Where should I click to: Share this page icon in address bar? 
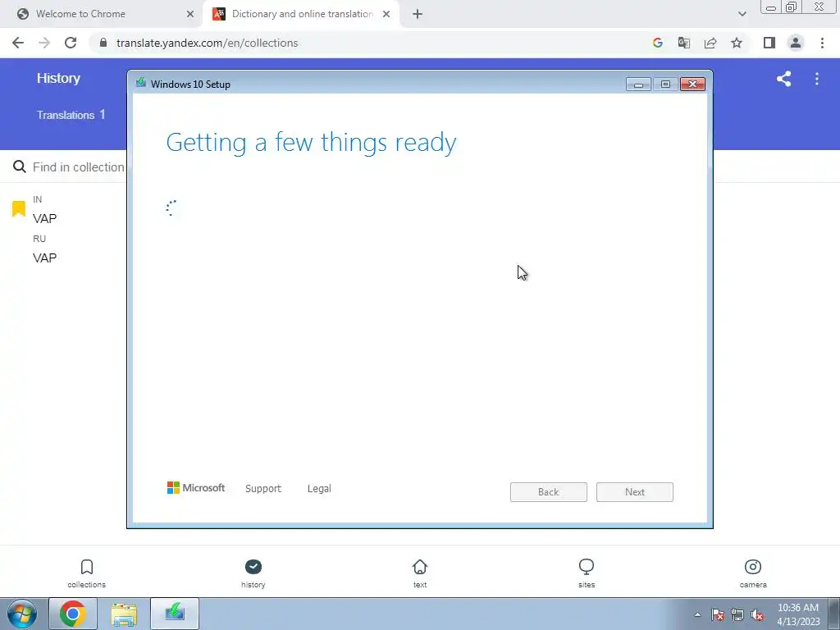coord(710,43)
